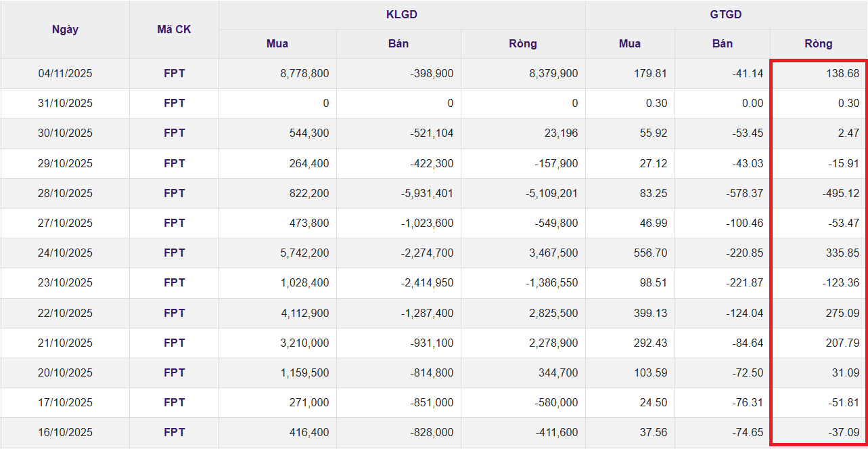
Task: Click the Bán header under GTGD
Action: [x=722, y=43]
